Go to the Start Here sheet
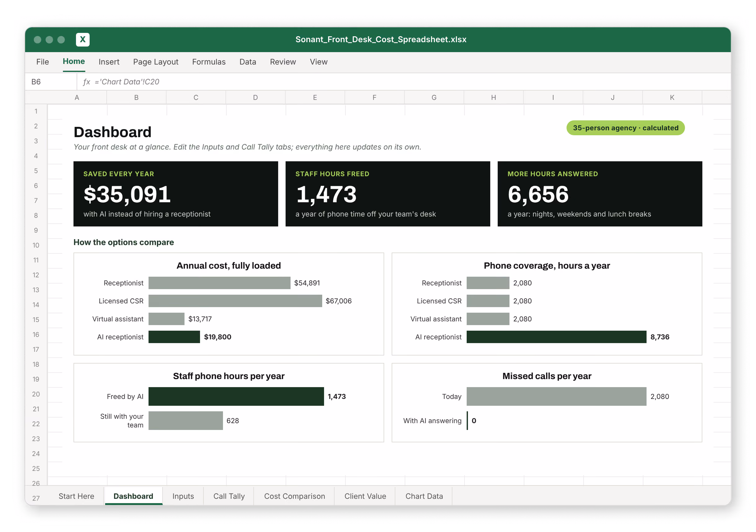This screenshot has width=756, height=532. [x=76, y=496]
